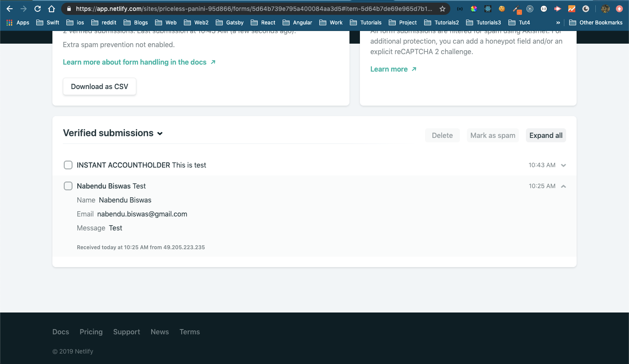The width and height of the screenshot is (629, 364).
Task: Open the Project bookmarks folder
Action: (x=404, y=23)
